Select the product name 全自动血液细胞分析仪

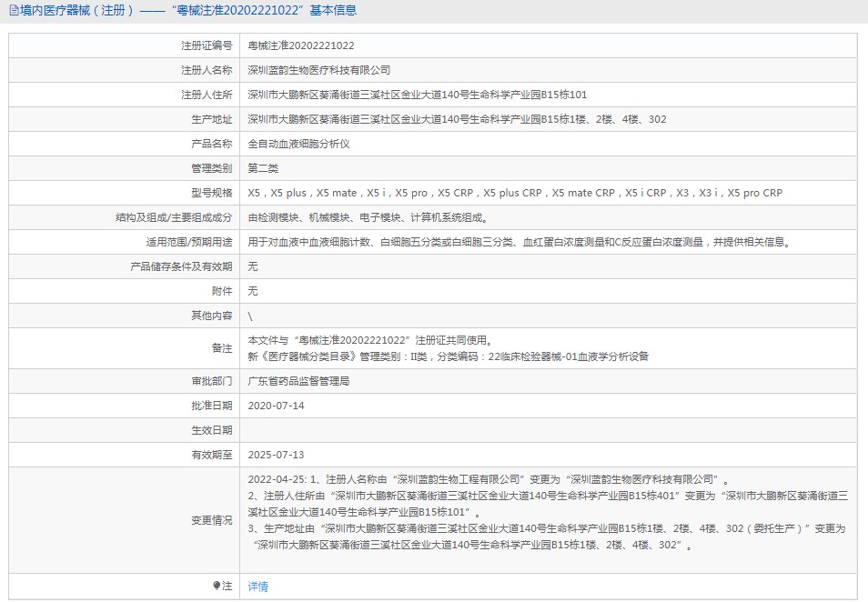coord(298,144)
